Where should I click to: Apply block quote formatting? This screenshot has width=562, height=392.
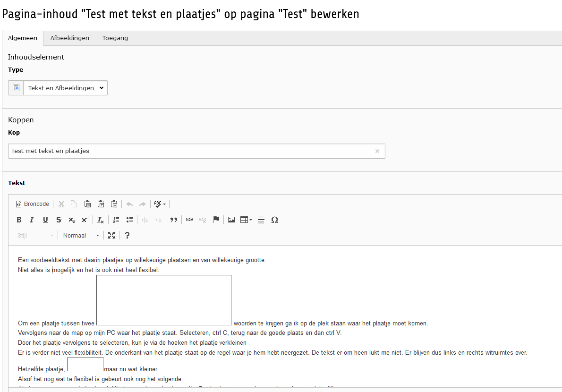point(174,220)
